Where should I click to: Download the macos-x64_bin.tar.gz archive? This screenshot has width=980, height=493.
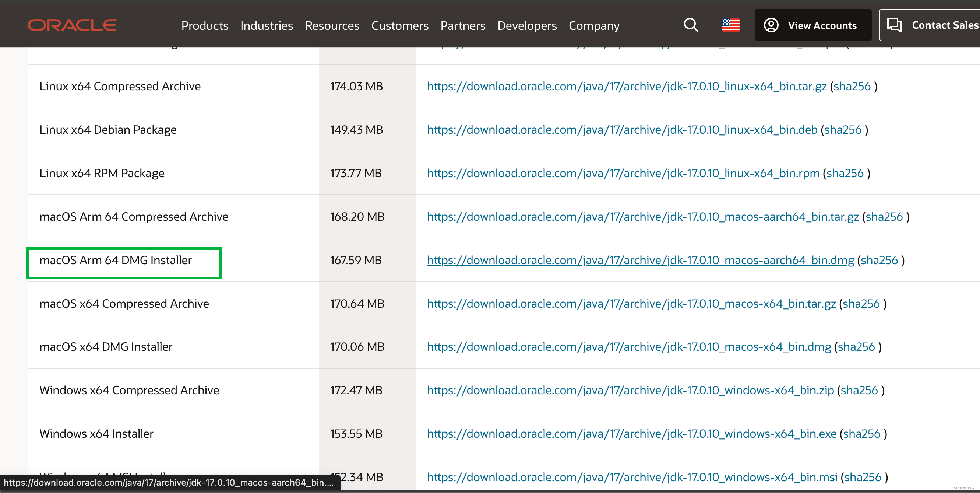[x=631, y=304]
